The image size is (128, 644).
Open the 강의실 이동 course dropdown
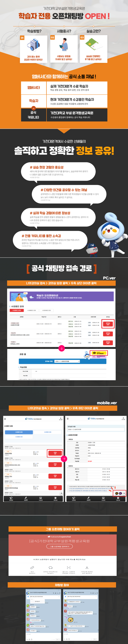click(67, 361)
